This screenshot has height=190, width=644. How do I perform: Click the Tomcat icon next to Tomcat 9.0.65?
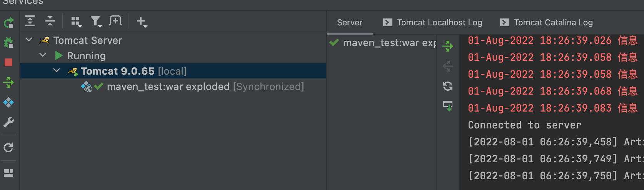(x=73, y=71)
